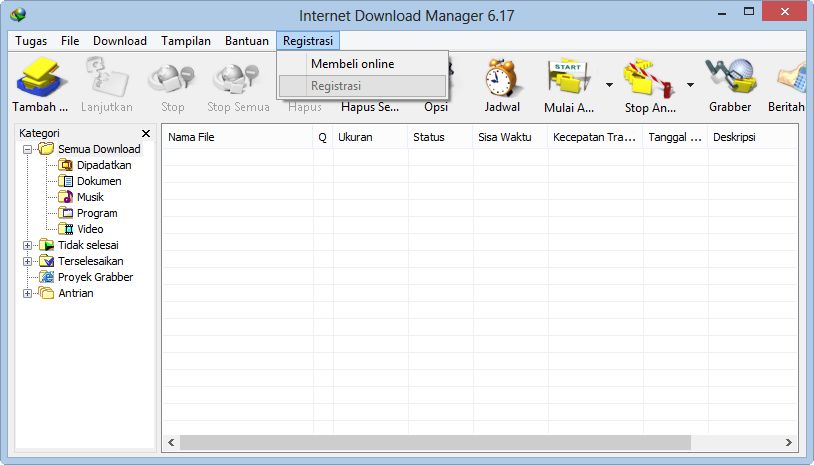Click the Stop Antrian queue icon

(649, 78)
